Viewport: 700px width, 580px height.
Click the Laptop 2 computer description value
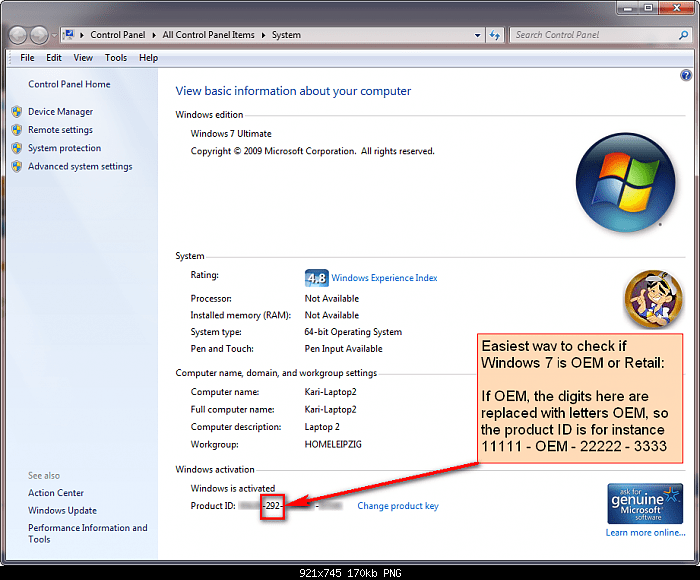[x=322, y=427]
